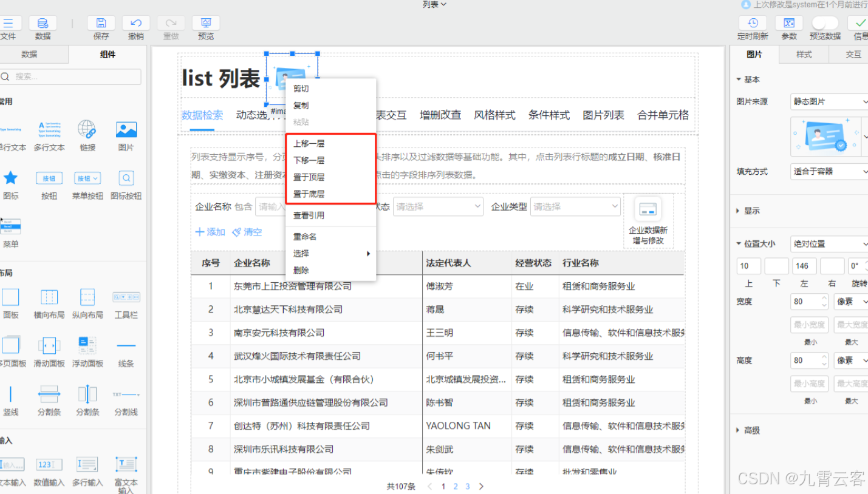Choose 删除 in context menu
The height and width of the screenshot is (494, 868).
(330, 271)
